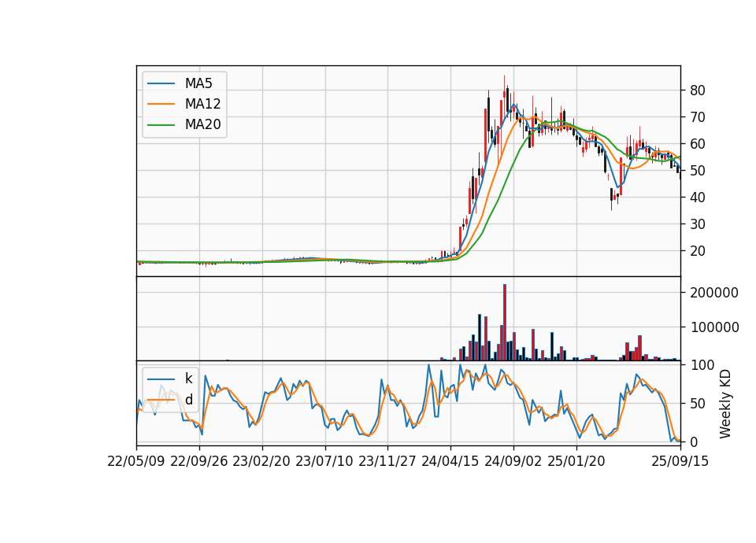Screen dimensions: 756x543
Task: Click the 22/05/09 date tick label
Action: 136,461
